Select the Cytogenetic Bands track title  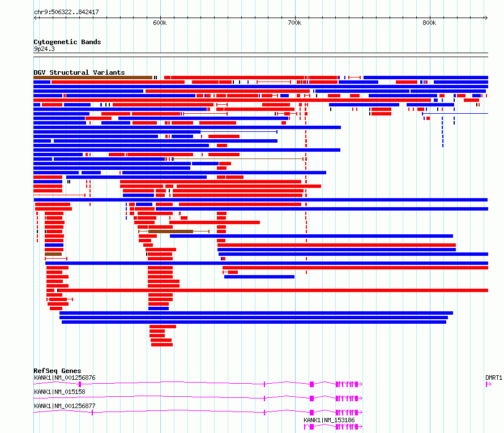point(67,42)
